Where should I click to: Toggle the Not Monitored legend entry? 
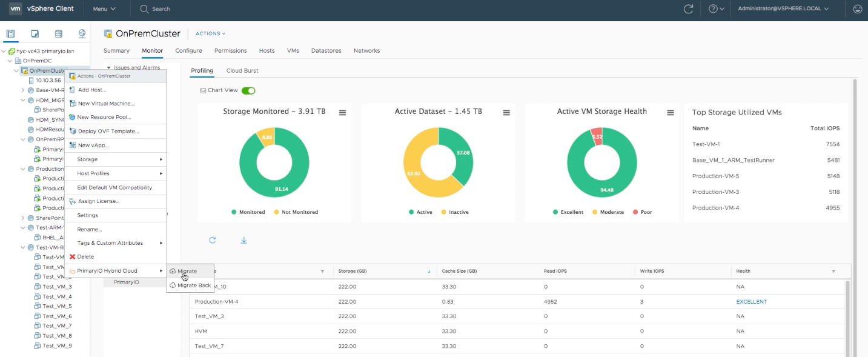pyautogui.click(x=296, y=212)
